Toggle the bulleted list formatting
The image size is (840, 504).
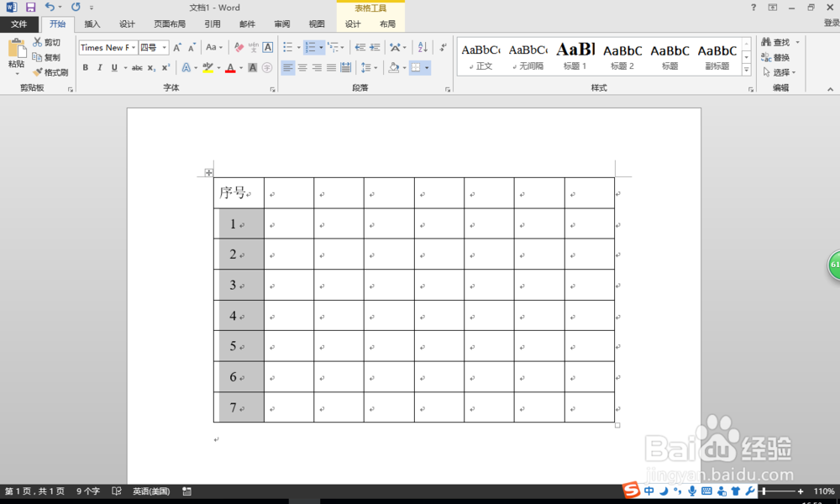(x=288, y=47)
